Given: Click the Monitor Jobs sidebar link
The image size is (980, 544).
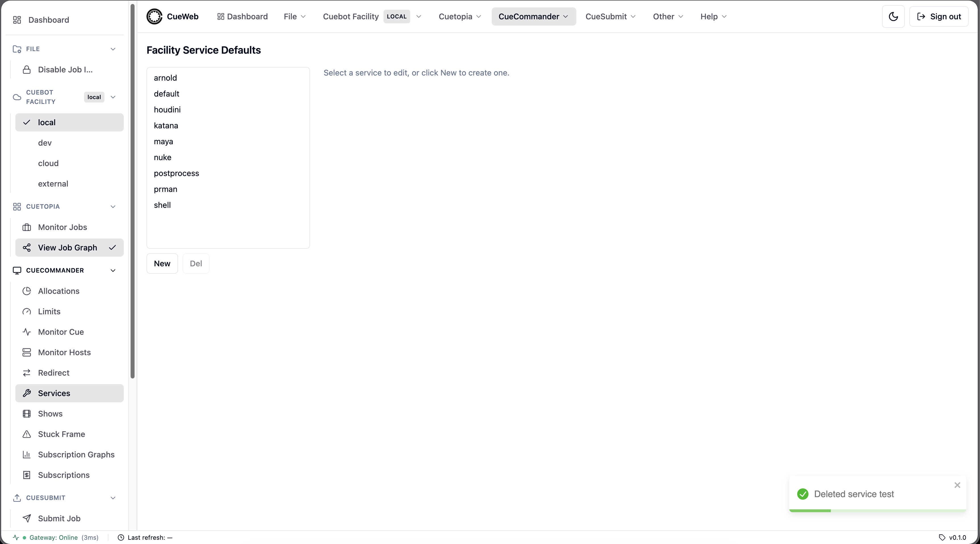Looking at the screenshot, I should 69,227.
